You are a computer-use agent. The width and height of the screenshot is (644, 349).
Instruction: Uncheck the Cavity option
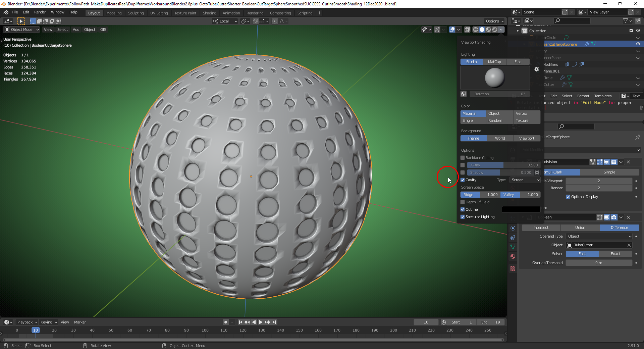point(463,180)
